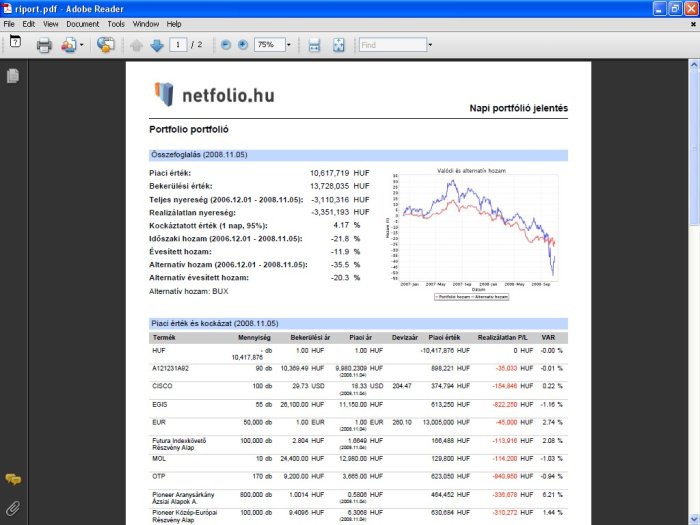The width and height of the screenshot is (700, 525).
Task: Click the 75% zoom value field
Action: pyautogui.click(x=270, y=45)
